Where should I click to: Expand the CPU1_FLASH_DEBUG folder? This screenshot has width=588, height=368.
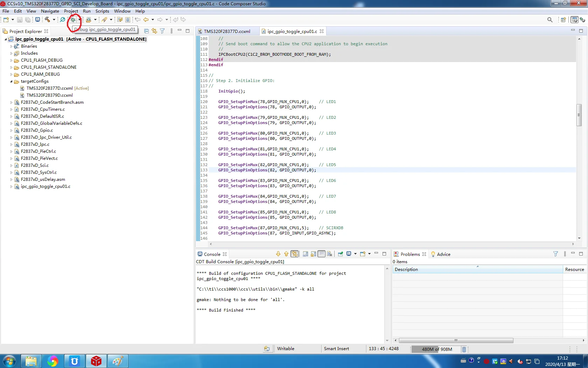tap(11, 60)
